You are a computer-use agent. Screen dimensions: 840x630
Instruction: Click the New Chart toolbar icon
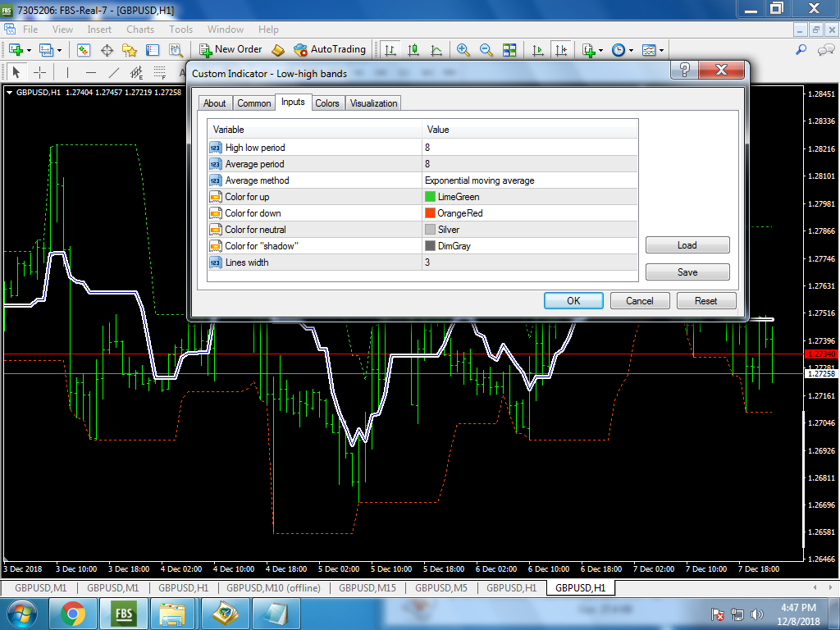pos(16,50)
